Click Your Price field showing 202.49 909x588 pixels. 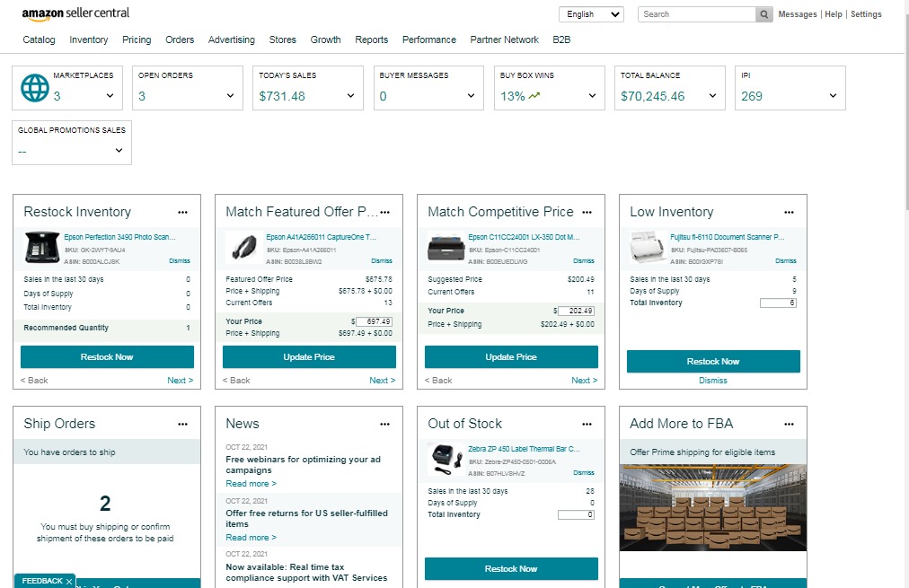point(577,311)
